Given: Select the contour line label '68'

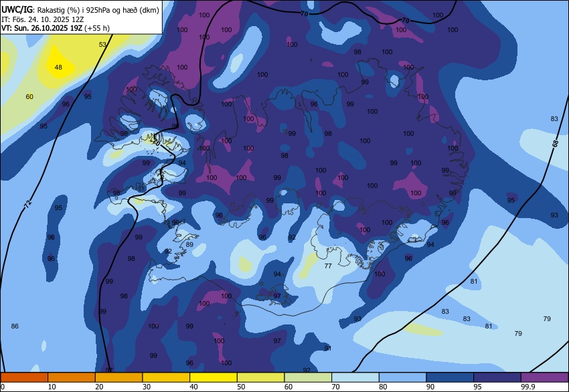Looking at the screenshot, I should point(555,144).
